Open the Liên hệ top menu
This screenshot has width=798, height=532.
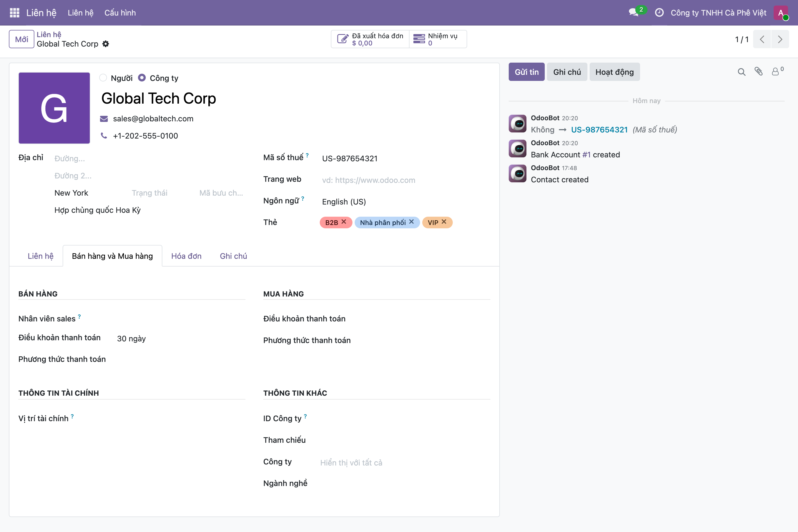tap(80, 12)
